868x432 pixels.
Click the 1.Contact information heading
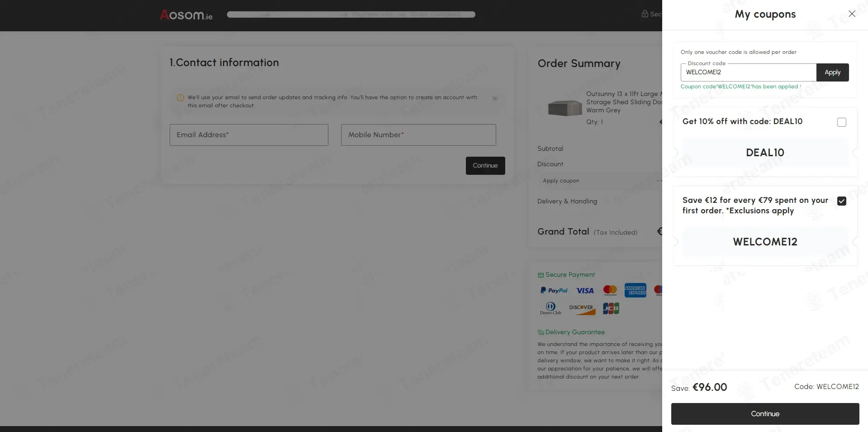coord(224,62)
